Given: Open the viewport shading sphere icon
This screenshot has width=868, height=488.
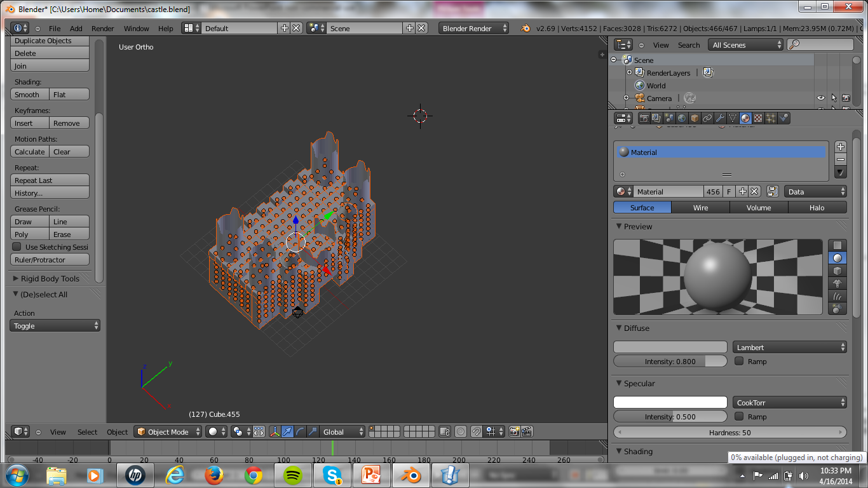Looking at the screenshot, I should (x=214, y=431).
